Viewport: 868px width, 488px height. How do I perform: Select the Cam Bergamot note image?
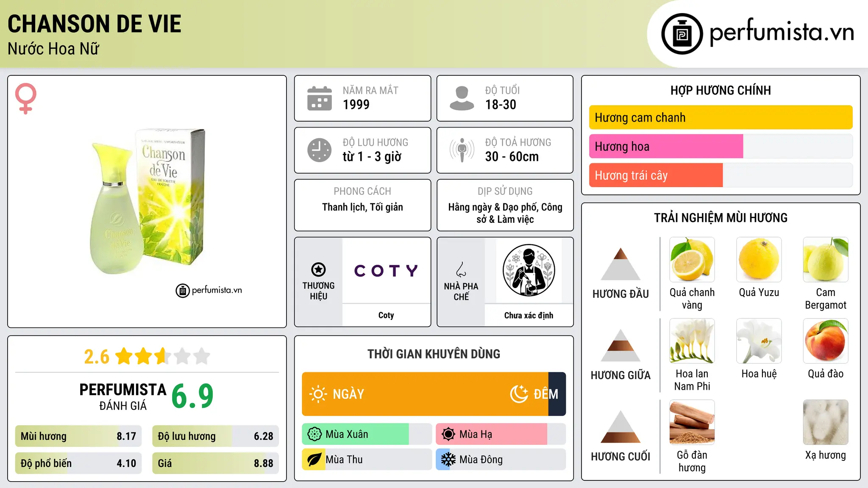(826, 260)
